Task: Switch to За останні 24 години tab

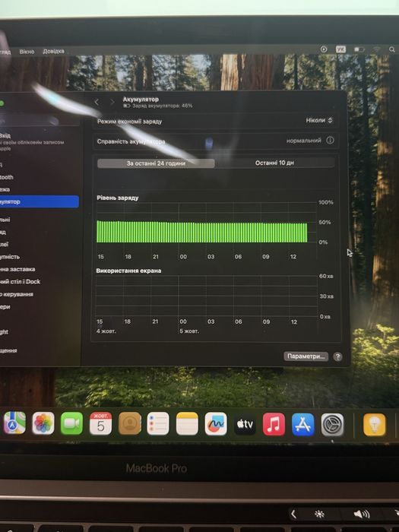Action: click(156, 163)
